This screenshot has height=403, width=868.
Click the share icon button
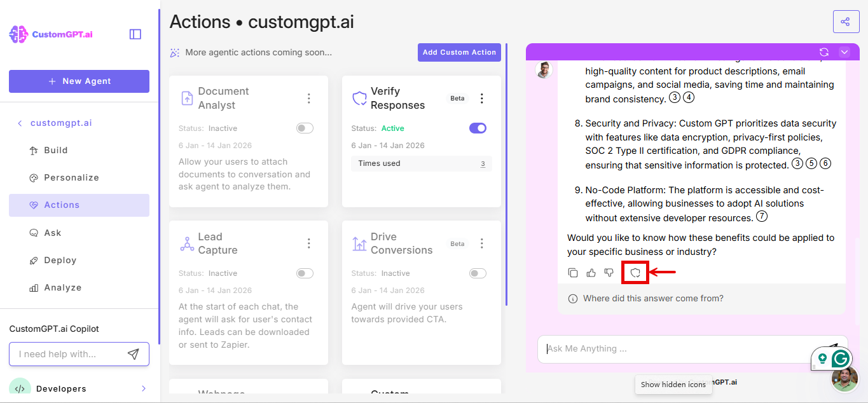pyautogui.click(x=846, y=22)
